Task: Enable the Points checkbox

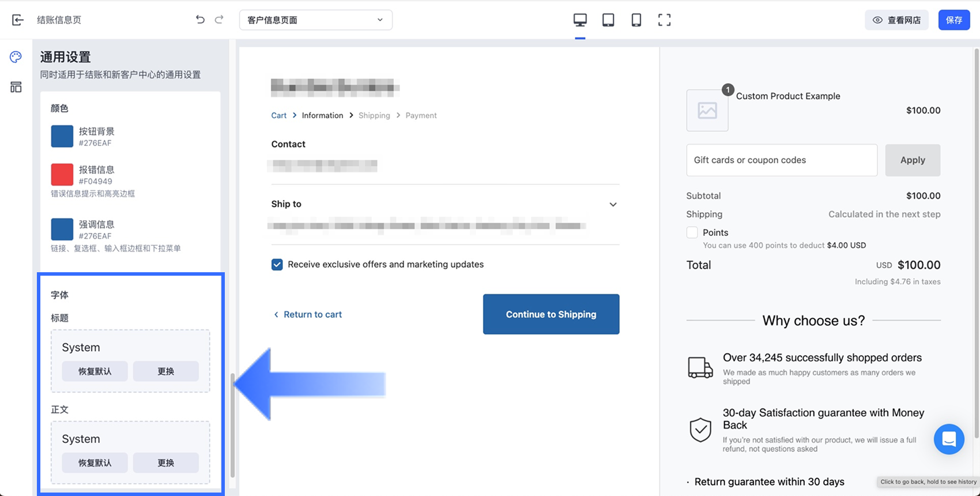Action: (692, 232)
